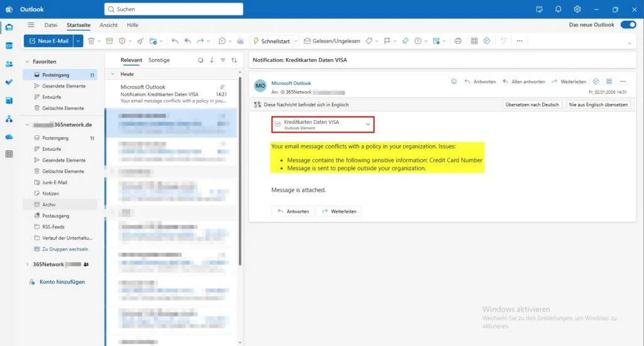
Task: Add a reaction with the smiley icon
Action: tap(454, 82)
